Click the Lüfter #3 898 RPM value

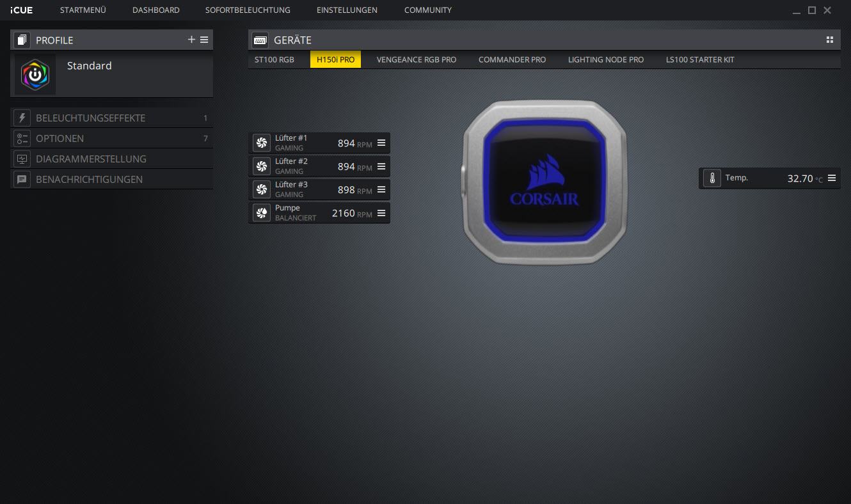coord(354,190)
